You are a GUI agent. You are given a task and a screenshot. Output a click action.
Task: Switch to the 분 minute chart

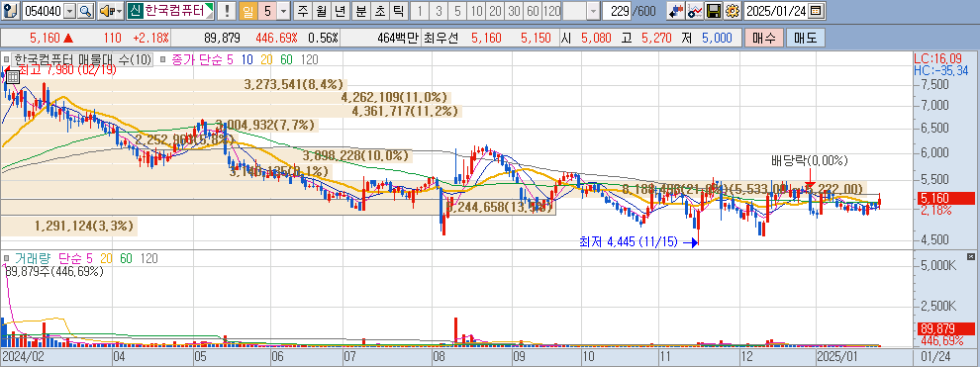point(360,11)
